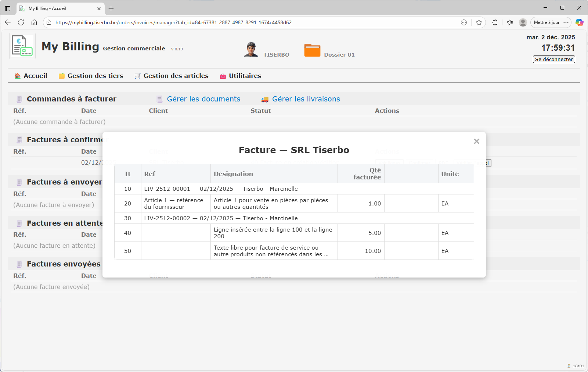Click the browser refresh icon

point(21,22)
